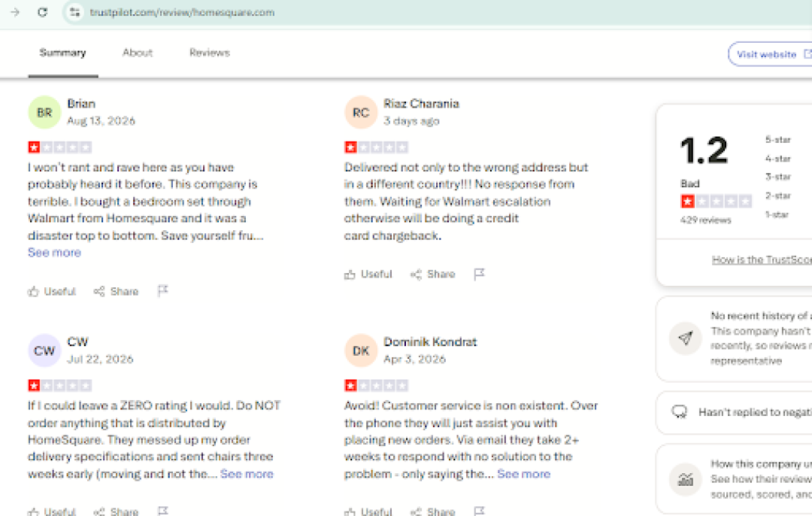Image resolution: width=812 pixels, height=516 pixels.
Task: Open Dominik Kondrat profile name
Action: click(430, 342)
